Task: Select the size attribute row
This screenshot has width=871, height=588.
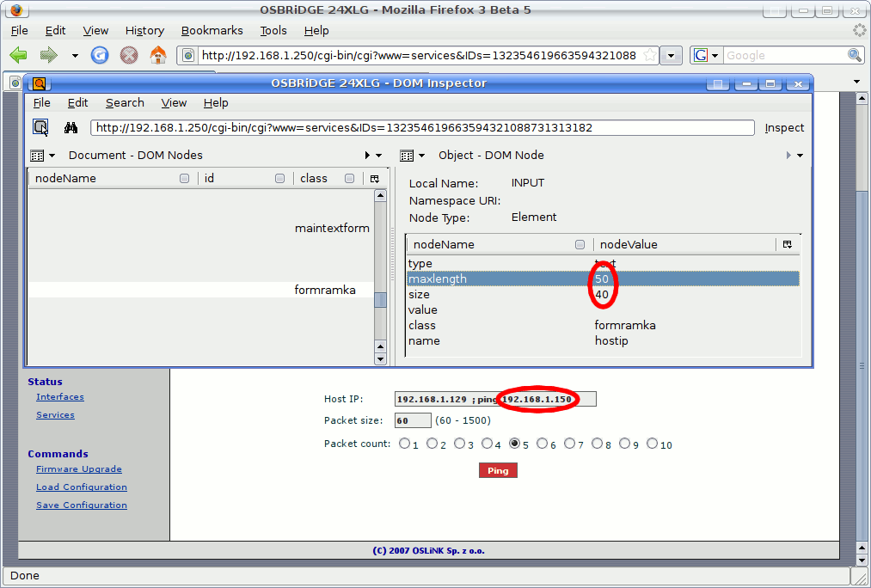Action: tap(603, 294)
